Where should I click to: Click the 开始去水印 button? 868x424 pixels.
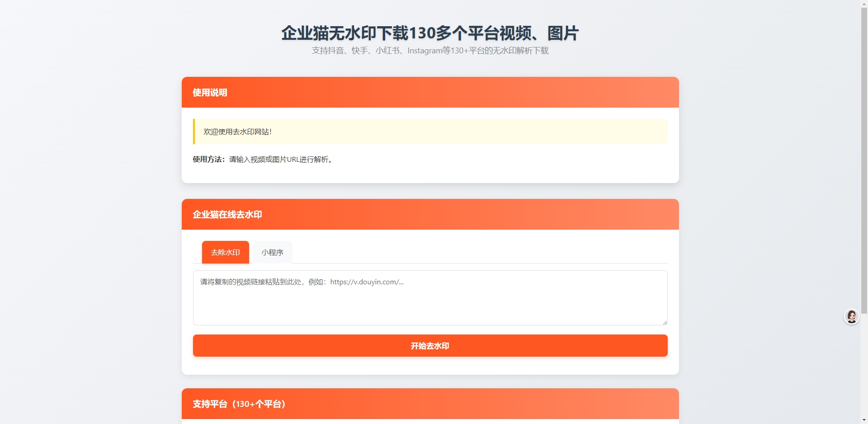[x=430, y=346]
